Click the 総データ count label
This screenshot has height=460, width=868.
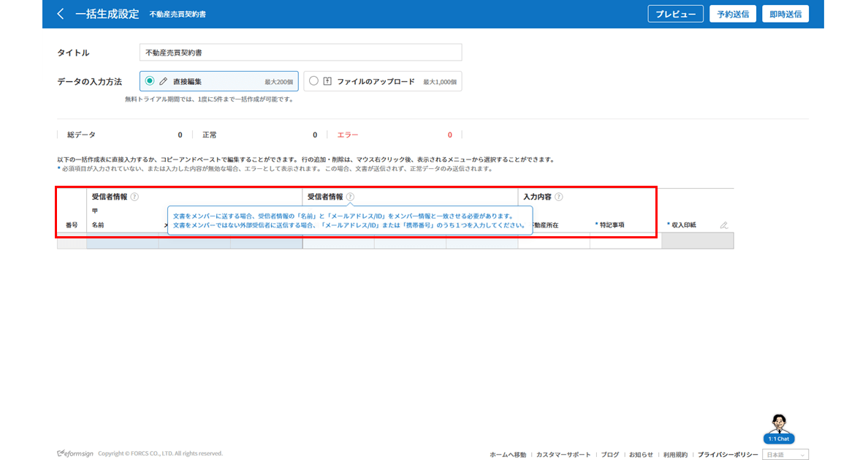(81, 135)
